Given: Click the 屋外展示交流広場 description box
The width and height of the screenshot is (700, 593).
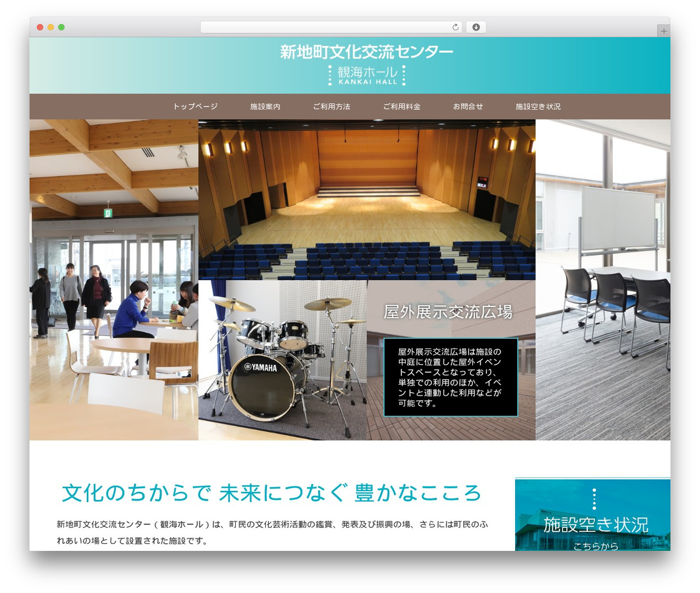Looking at the screenshot, I should click(451, 377).
